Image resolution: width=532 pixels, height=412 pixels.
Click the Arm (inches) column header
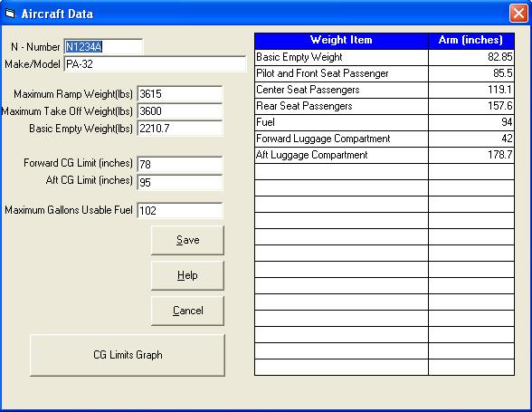(x=471, y=41)
